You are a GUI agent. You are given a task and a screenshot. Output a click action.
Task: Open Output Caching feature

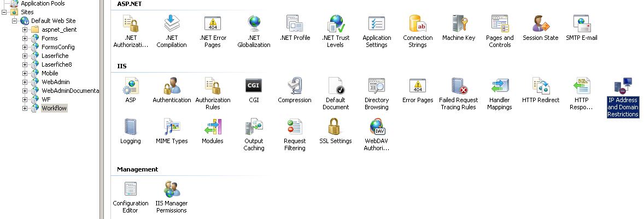254,135
